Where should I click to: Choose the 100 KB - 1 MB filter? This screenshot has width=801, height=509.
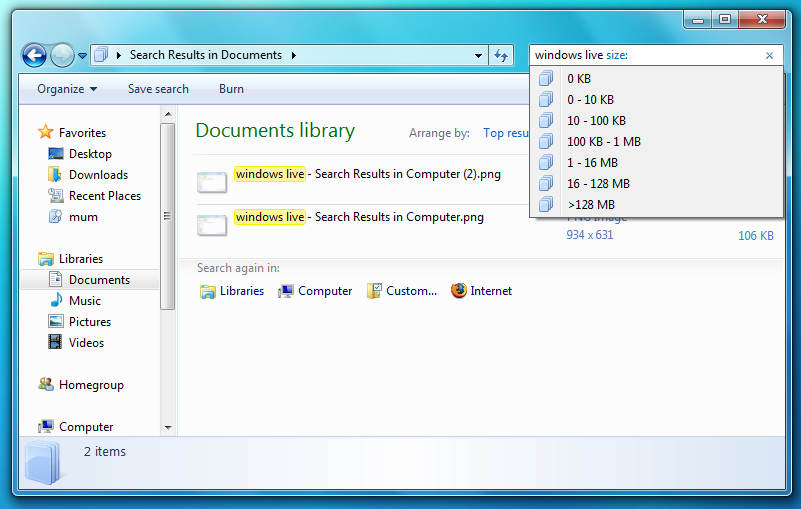tap(656, 141)
